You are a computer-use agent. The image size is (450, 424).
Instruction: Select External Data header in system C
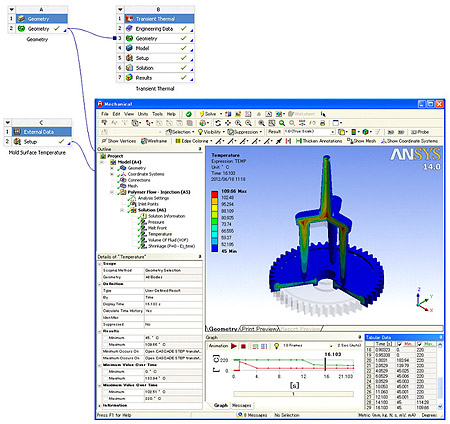(42, 132)
